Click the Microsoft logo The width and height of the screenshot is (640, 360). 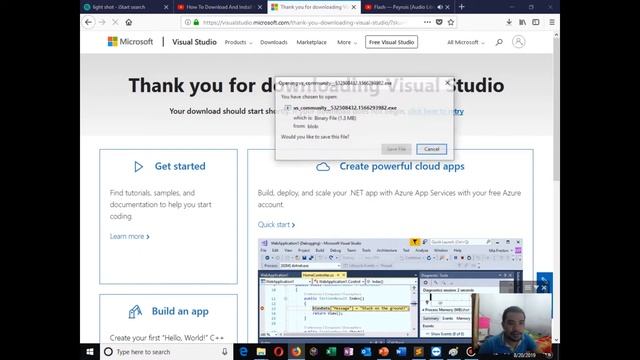130,42
